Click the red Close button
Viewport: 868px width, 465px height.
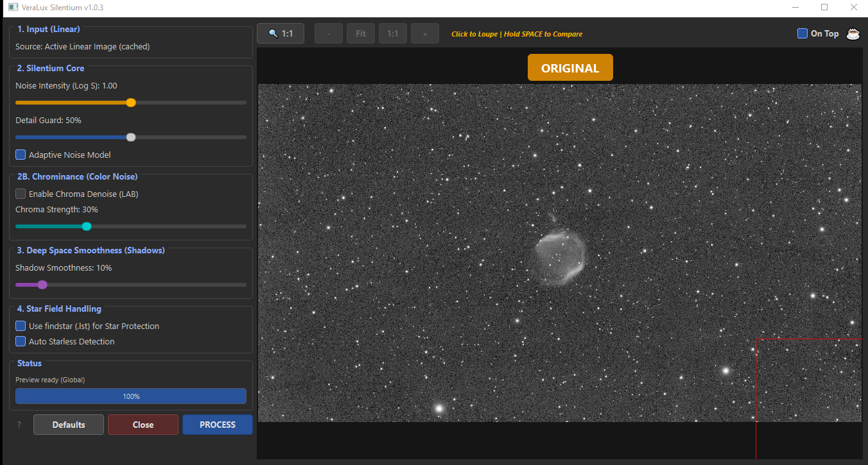point(143,425)
